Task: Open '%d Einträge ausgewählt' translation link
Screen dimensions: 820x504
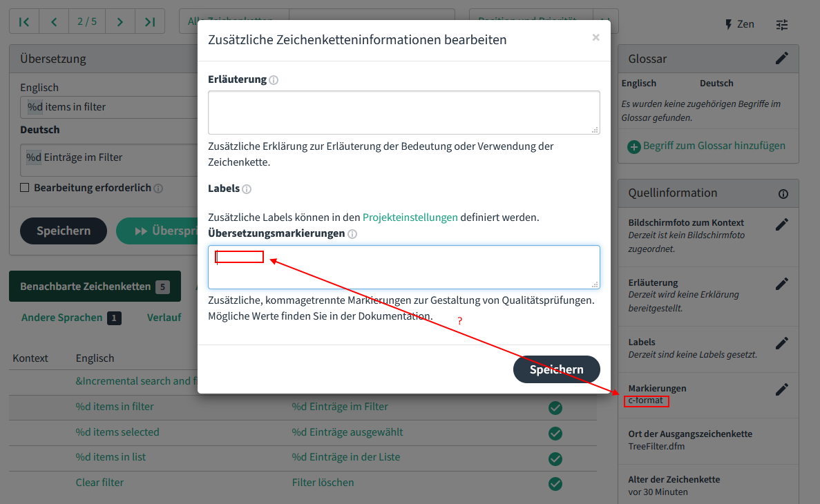Action: [x=347, y=432]
